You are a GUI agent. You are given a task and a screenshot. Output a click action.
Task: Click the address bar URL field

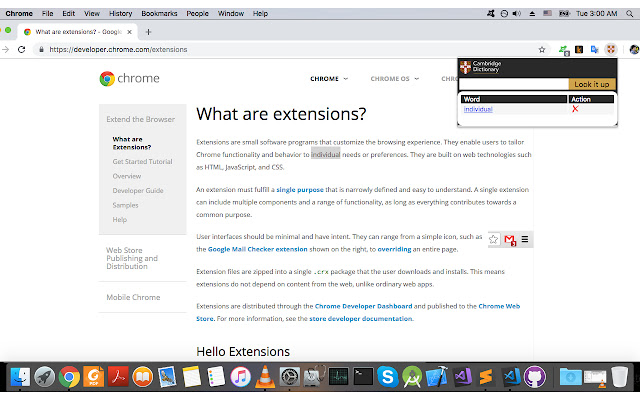(280, 48)
